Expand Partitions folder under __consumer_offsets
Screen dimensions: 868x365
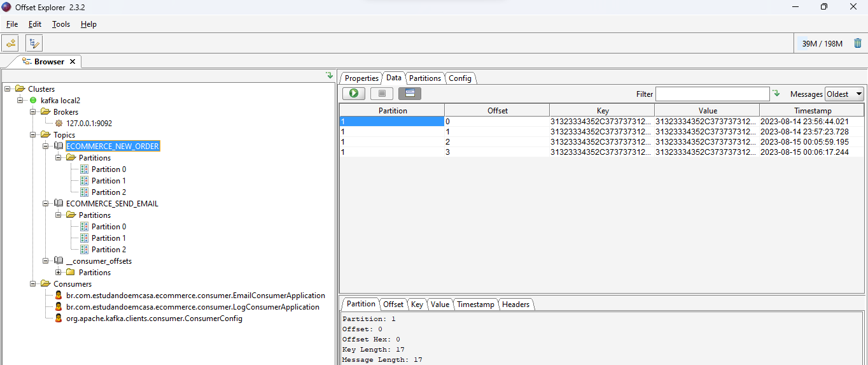(x=59, y=273)
